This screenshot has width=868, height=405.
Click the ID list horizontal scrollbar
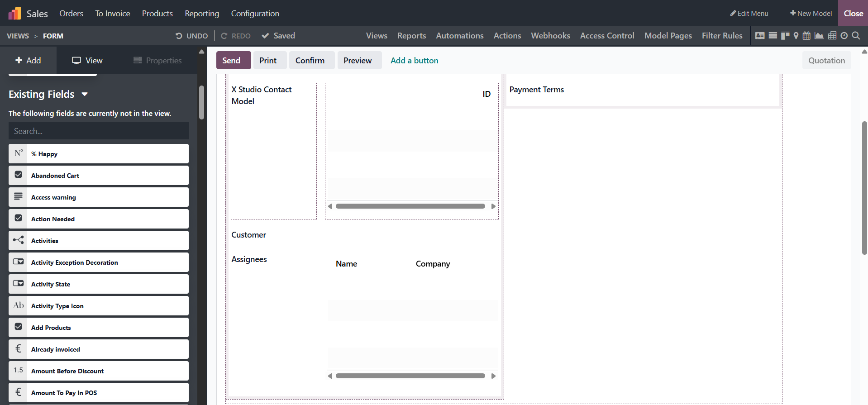pos(410,206)
